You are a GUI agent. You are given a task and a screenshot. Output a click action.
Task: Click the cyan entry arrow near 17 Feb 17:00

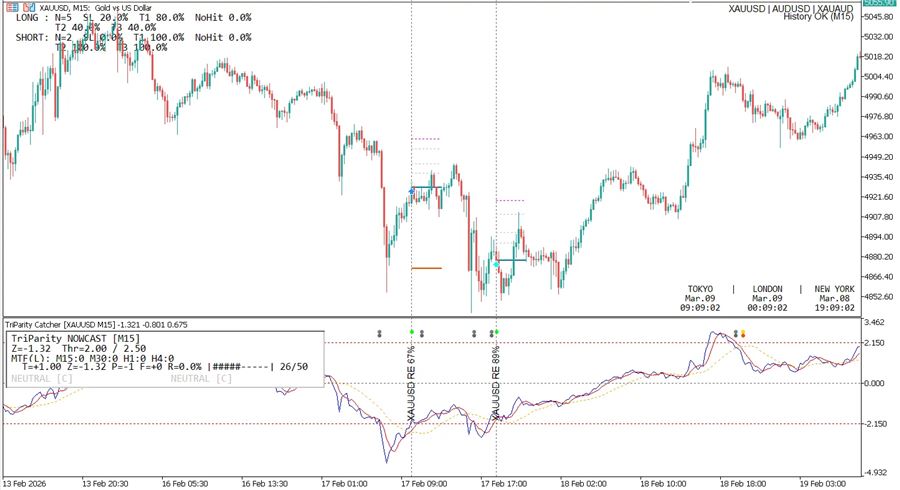coord(496,265)
